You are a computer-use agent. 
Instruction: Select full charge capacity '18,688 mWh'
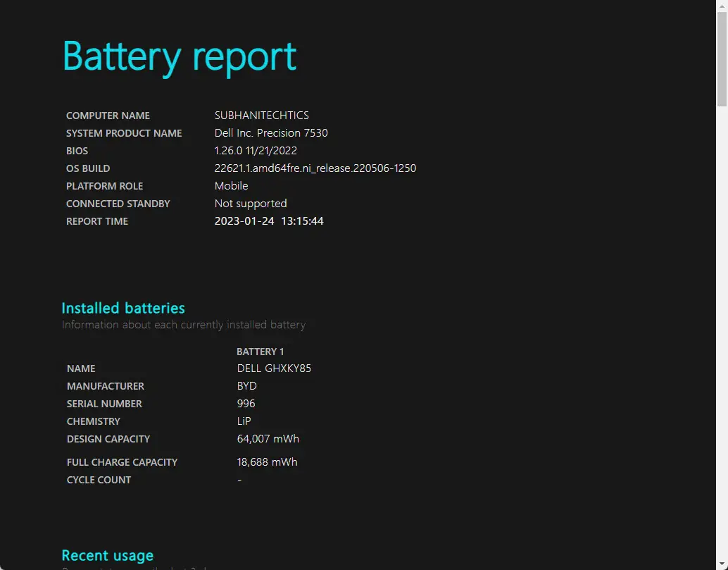[267, 462]
